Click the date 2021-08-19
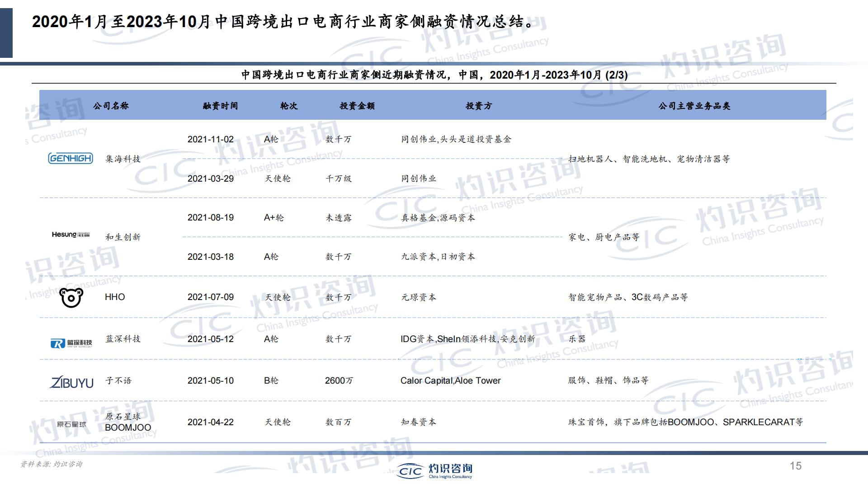This screenshot has width=868, height=488. coord(211,217)
